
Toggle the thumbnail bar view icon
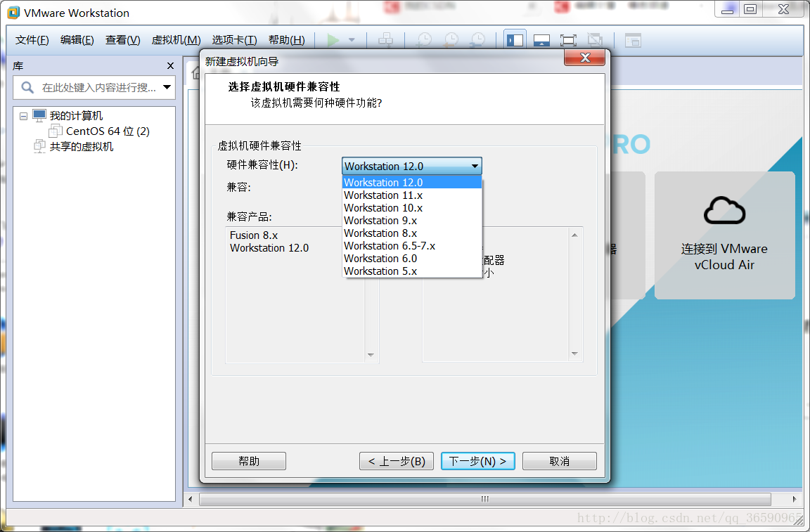541,40
